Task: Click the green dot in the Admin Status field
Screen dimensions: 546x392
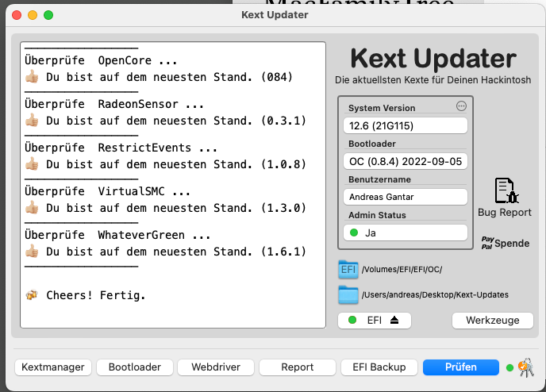Action: (x=354, y=233)
